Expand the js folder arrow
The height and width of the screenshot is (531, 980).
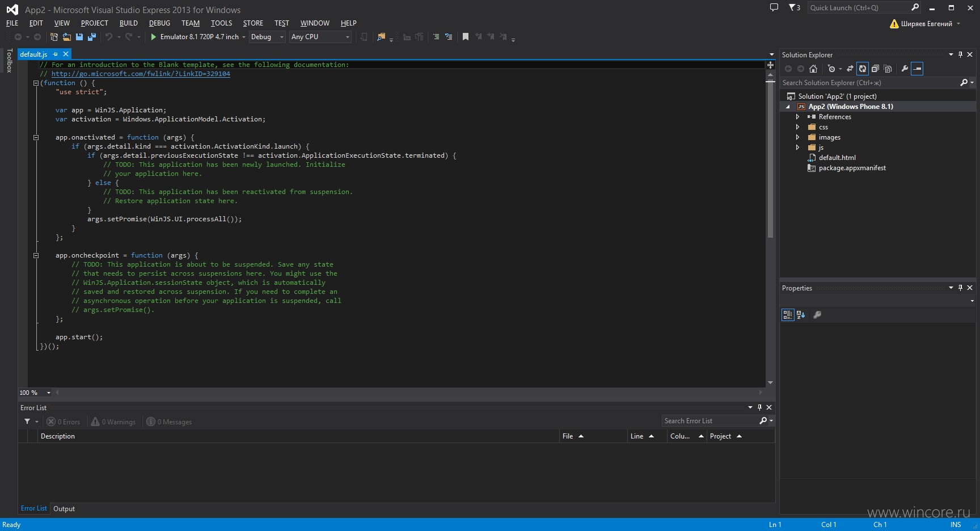point(797,147)
